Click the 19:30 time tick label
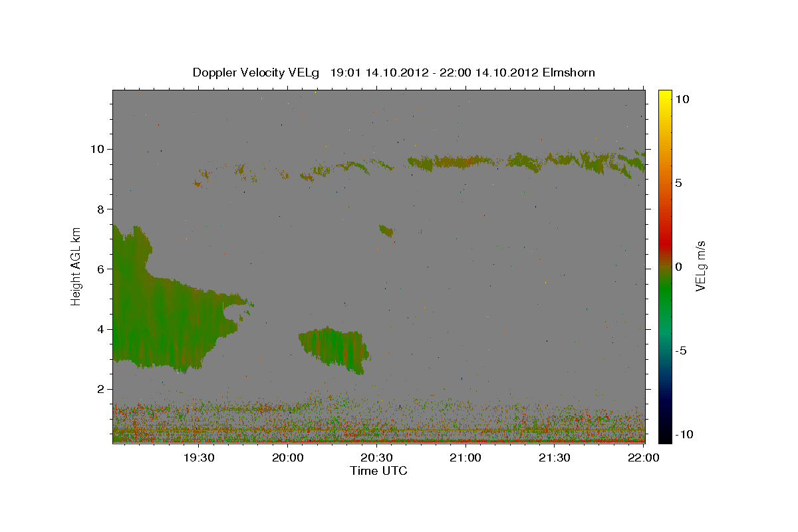798x532 pixels. coord(198,458)
